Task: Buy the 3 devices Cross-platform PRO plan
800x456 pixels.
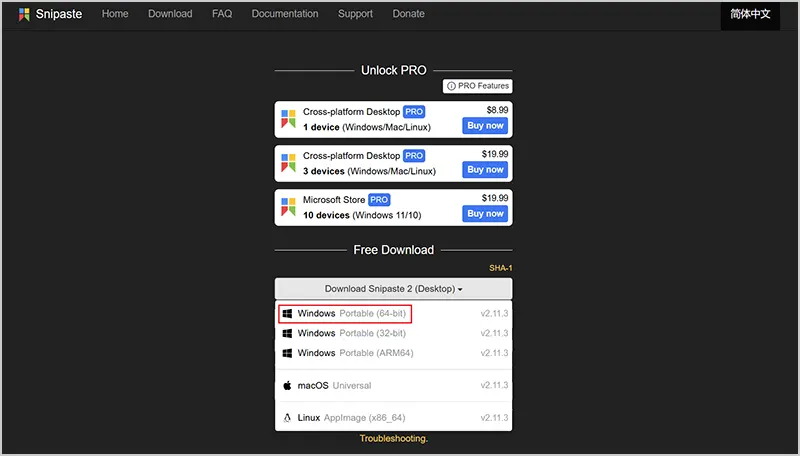Action: pos(485,170)
